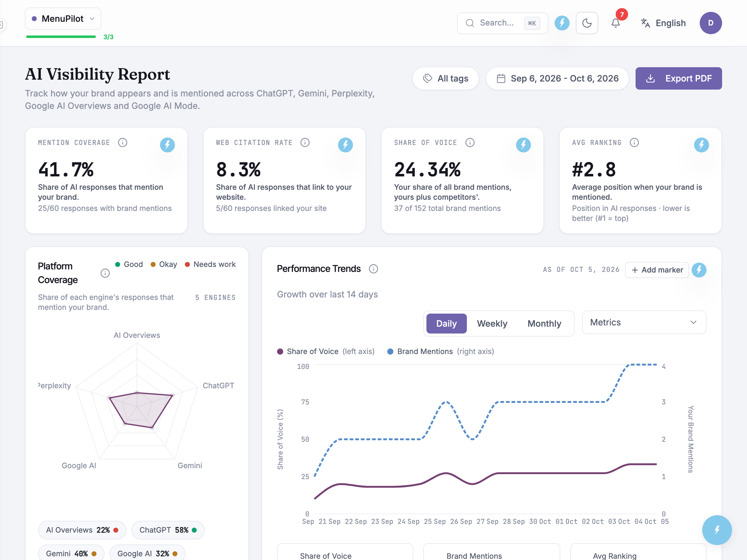The width and height of the screenshot is (747, 560).
Task: Open notifications bell with 7 badge
Action: (616, 23)
